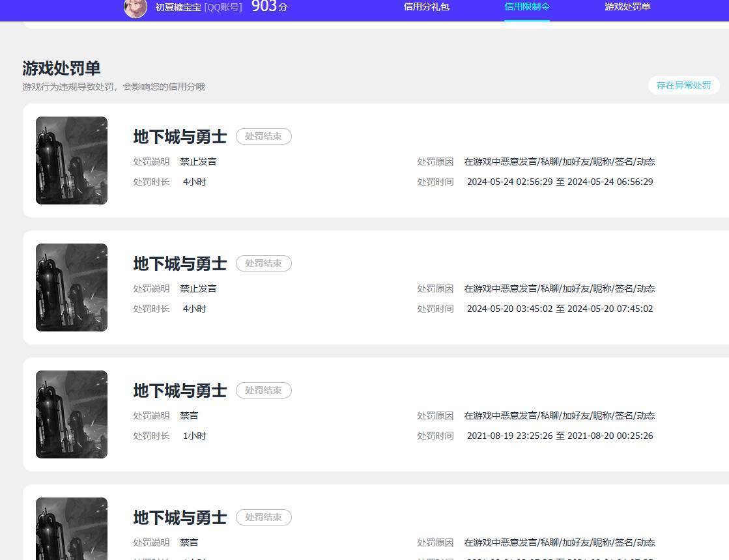729x560 pixels.
Task: Click the username 初夏糖宝宝
Action: (178, 7)
